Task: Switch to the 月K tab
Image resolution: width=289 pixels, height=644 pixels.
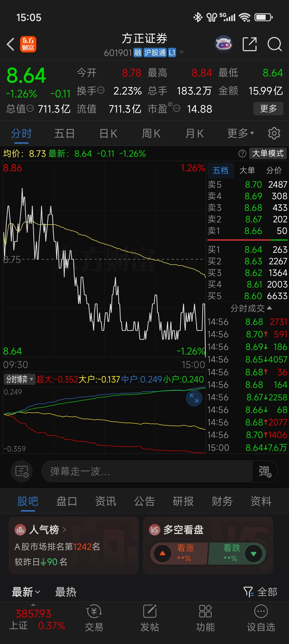Action: [194, 133]
